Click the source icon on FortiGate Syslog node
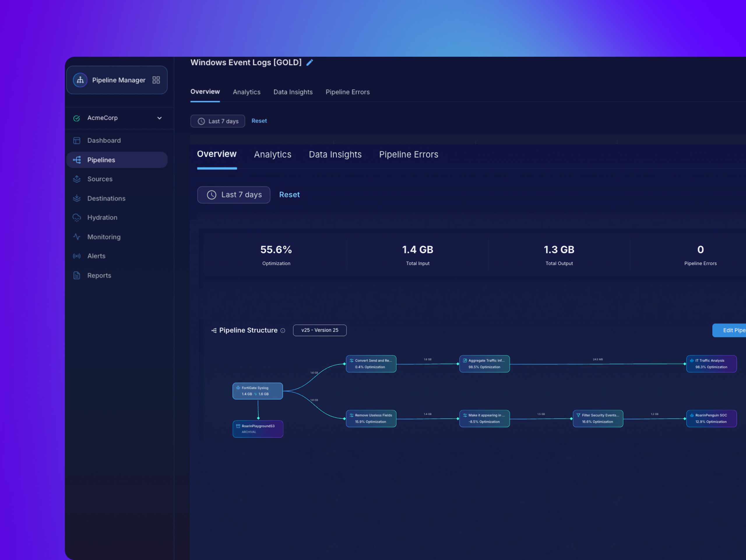Image resolution: width=746 pixels, height=560 pixels. coord(238,388)
